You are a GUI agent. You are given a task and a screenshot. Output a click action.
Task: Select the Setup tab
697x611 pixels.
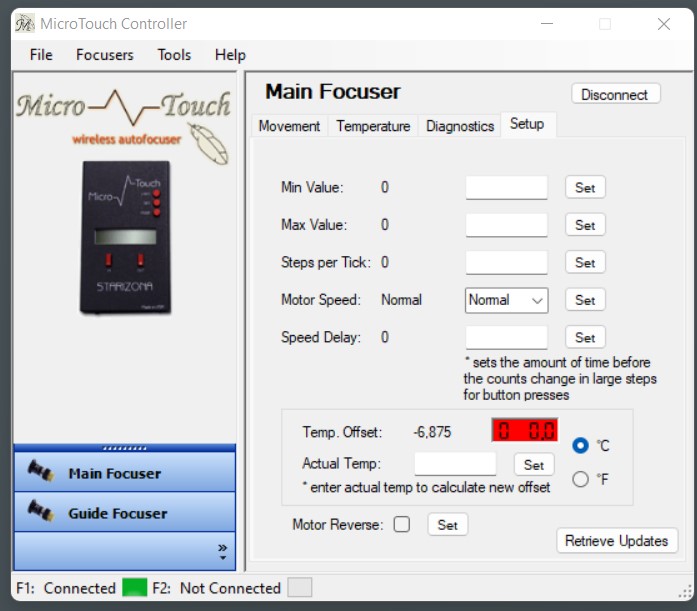(527, 124)
